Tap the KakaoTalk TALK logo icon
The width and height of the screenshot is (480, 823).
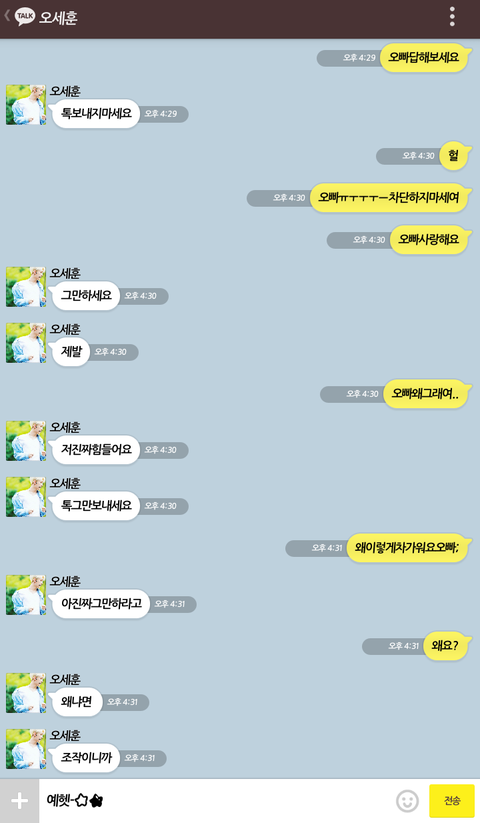tap(25, 17)
